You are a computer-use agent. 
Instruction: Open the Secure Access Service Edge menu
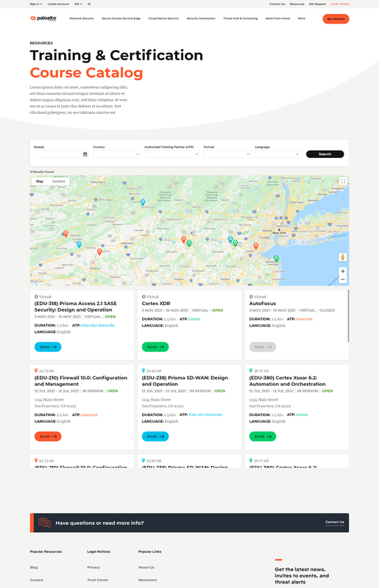(x=121, y=18)
